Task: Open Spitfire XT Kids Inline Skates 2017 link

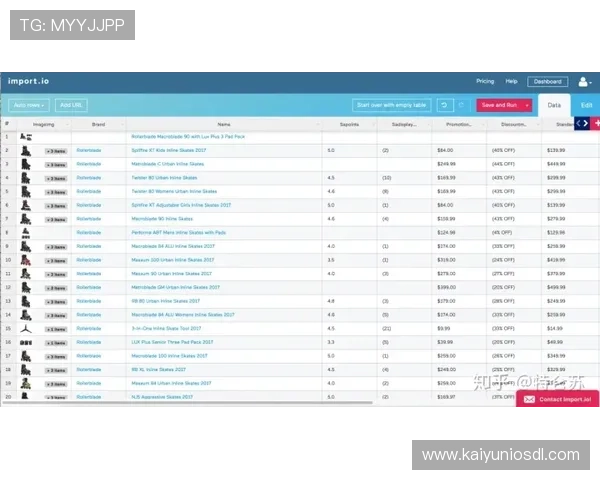Action: [x=169, y=150]
